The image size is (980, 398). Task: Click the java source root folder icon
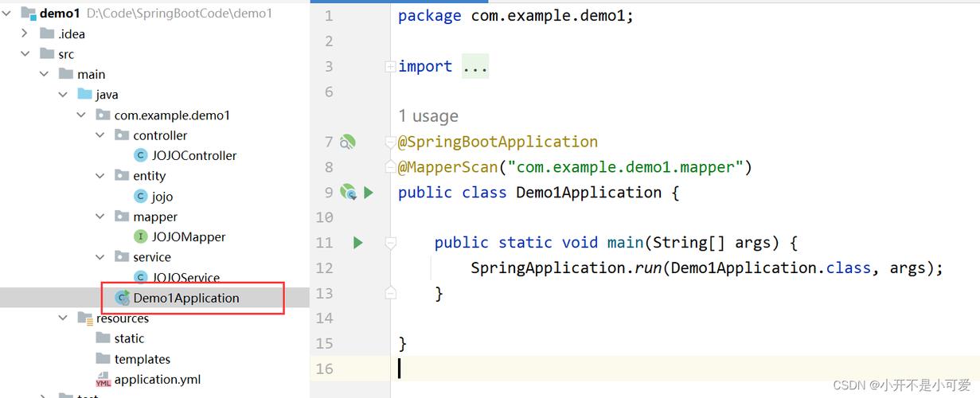[x=84, y=95]
